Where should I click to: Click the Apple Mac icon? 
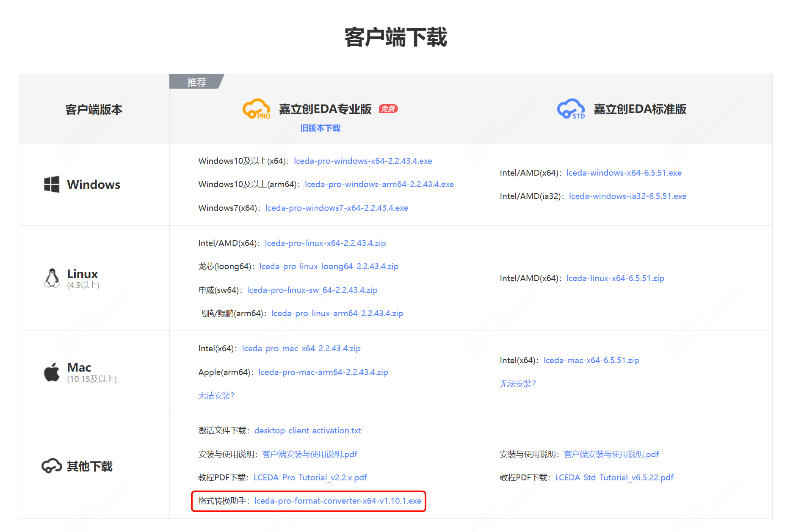click(x=52, y=372)
